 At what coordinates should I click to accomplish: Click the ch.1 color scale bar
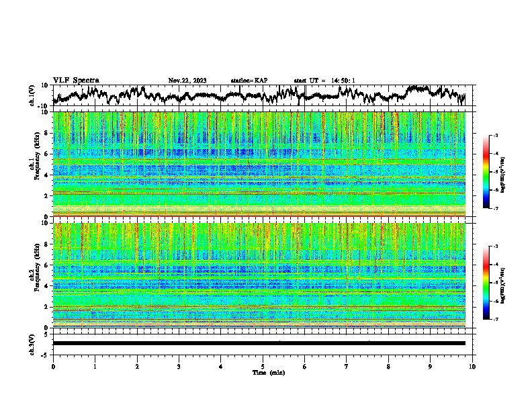pyautogui.click(x=486, y=172)
